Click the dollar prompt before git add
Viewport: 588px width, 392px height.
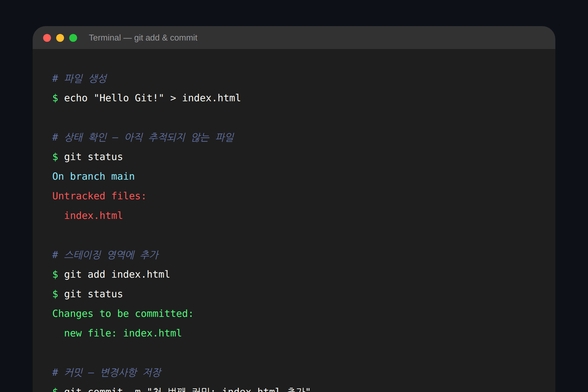coord(56,274)
